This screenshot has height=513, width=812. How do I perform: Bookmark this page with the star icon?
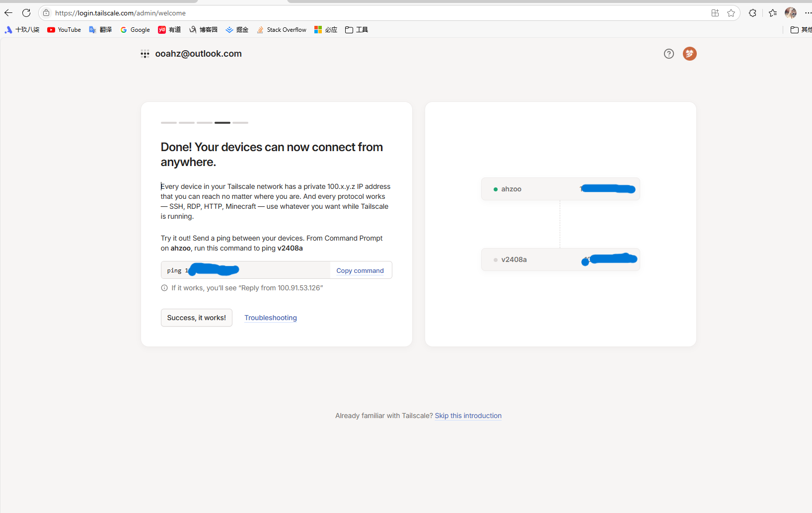point(731,13)
